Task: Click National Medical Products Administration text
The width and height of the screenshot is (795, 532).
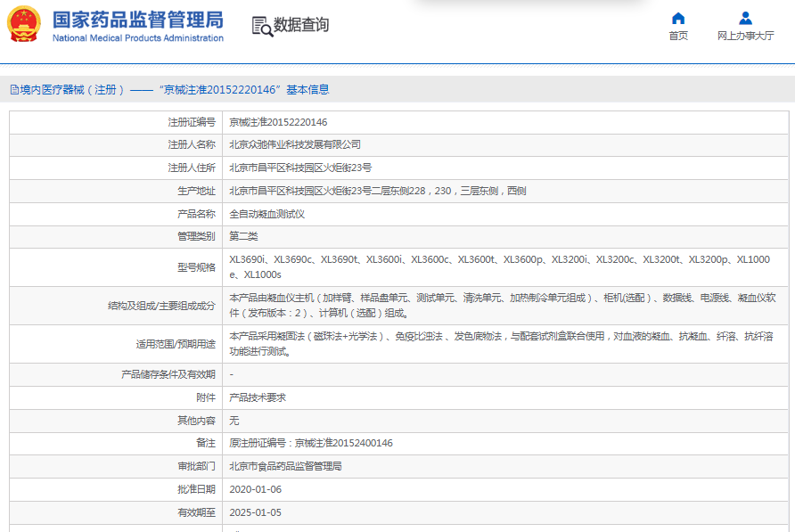Action: tap(138, 38)
